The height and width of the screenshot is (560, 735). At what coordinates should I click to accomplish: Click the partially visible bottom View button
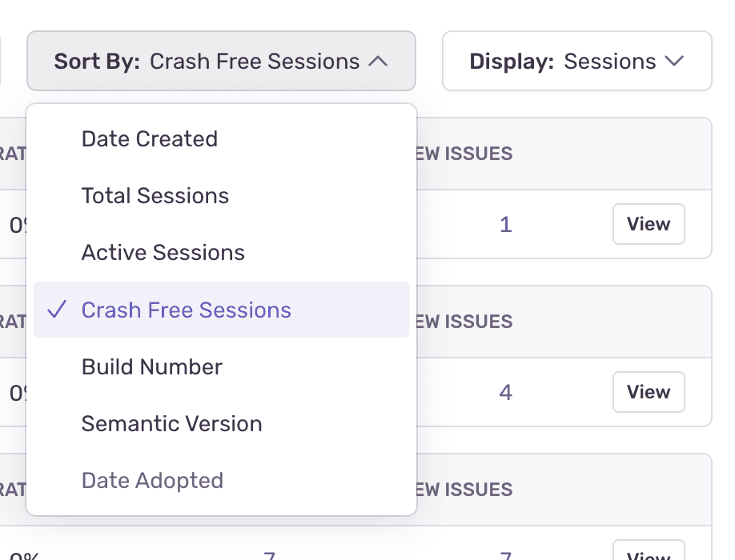pyautogui.click(x=649, y=554)
